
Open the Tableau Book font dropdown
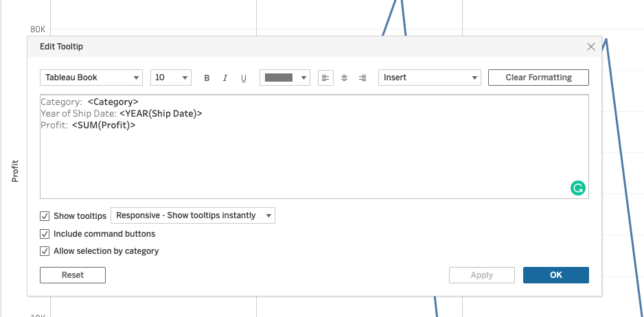click(91, 78)
